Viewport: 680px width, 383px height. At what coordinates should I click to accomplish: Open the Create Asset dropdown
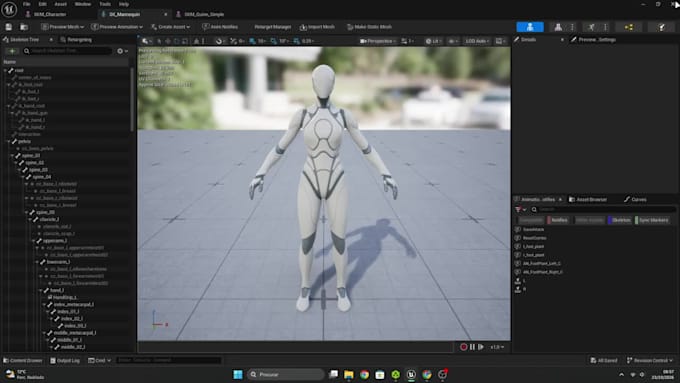170,27
